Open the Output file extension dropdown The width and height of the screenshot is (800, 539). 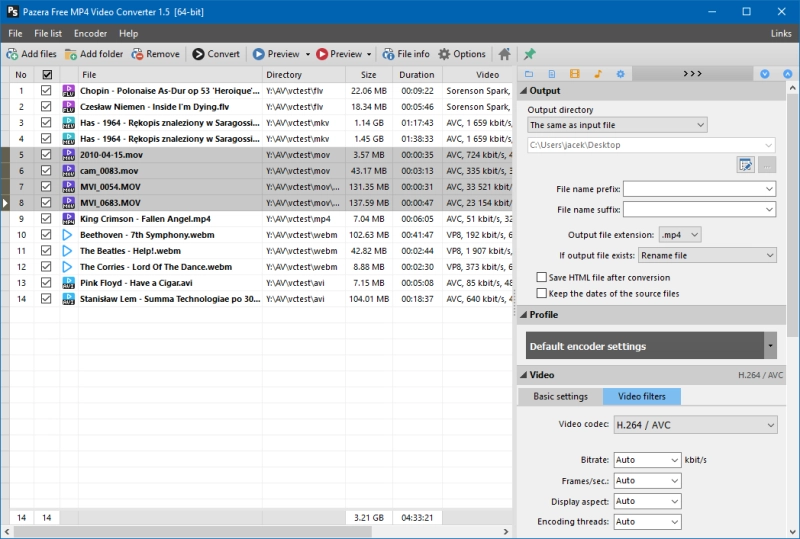(x=680, y=235)
